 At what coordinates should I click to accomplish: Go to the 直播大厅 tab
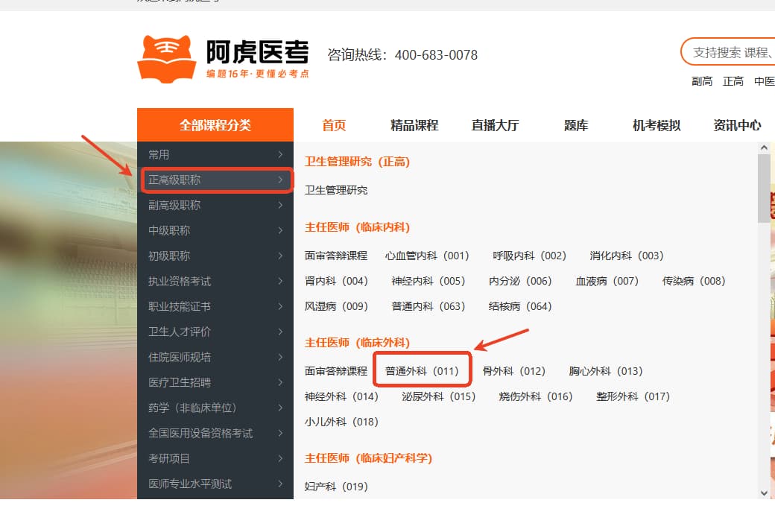tap(495, 125)
